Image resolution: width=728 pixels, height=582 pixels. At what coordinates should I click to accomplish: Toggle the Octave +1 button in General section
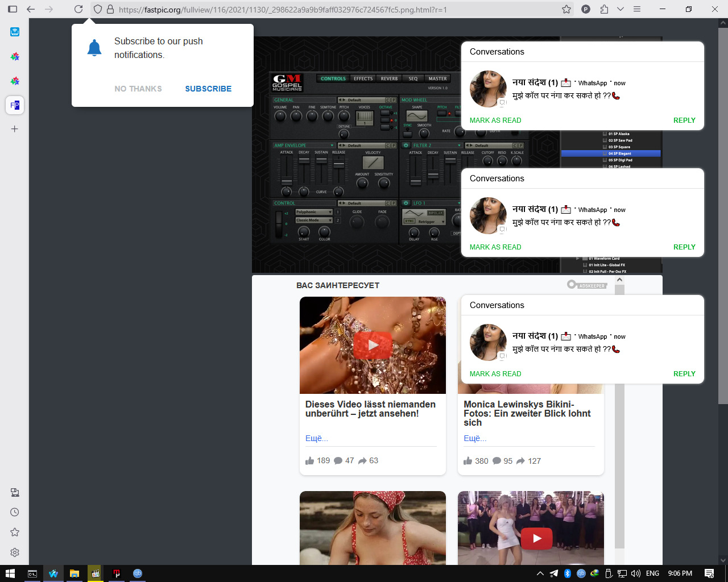386,113
